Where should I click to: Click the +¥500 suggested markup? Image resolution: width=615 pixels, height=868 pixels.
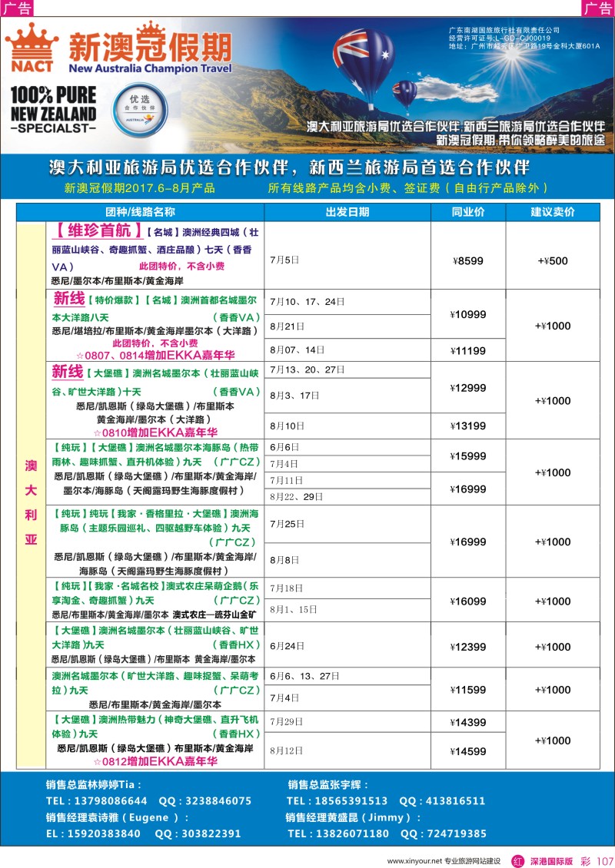point(553,260)
